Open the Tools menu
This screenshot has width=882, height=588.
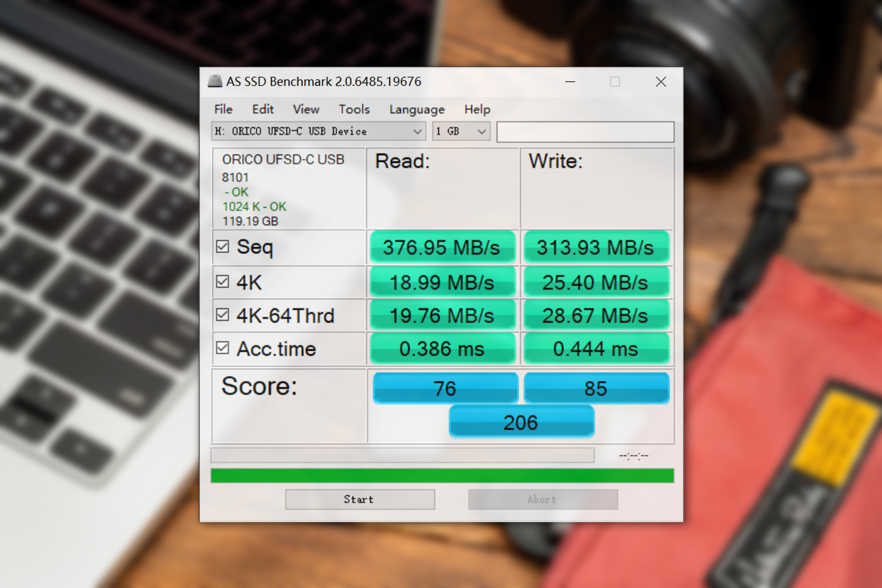354,109
